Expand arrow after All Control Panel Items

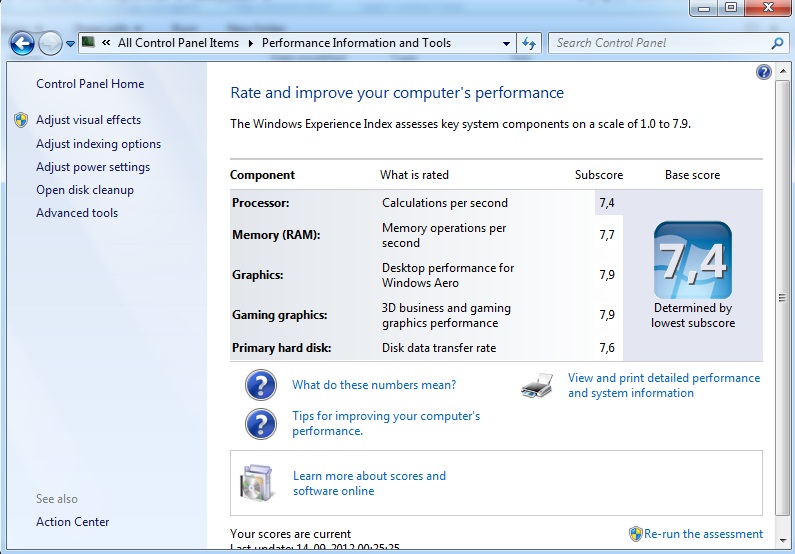[x=250, y=44]
